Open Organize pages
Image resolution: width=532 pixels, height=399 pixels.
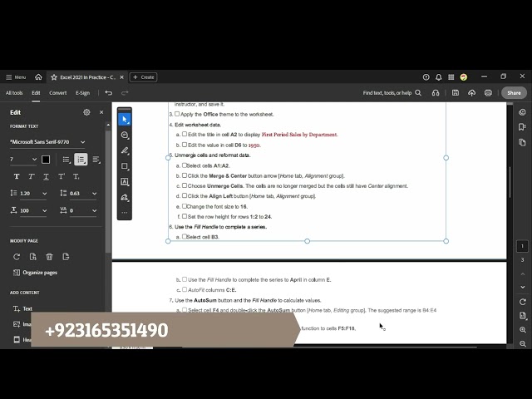35,273
